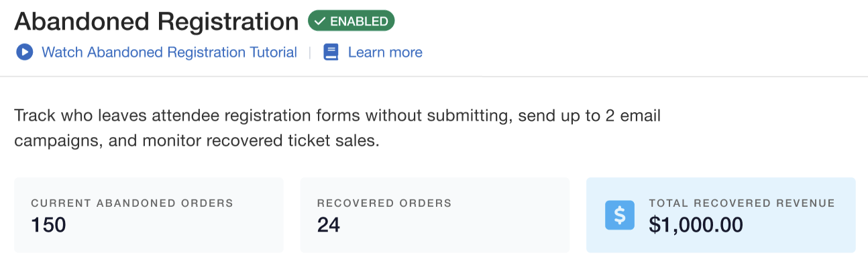Follow the Learn more link

click(x=385, y=52)
